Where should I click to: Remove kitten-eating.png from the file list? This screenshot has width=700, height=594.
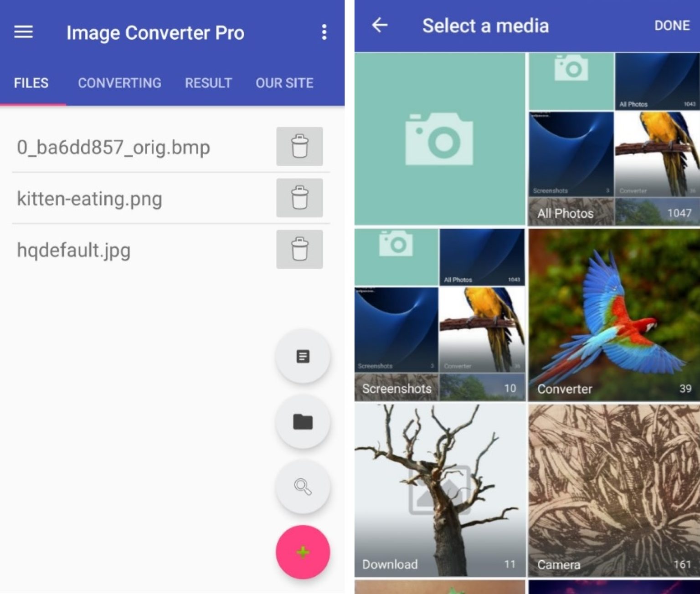pyautogui.click(x=299, y=198)
